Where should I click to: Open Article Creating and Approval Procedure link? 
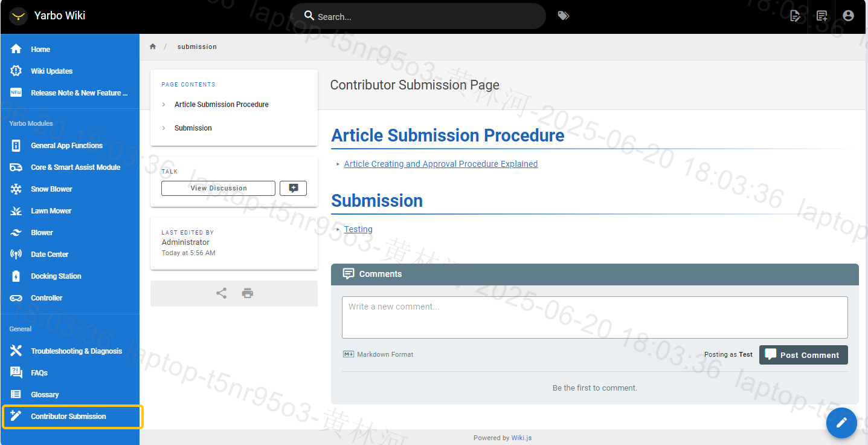(x=440, y=164)
